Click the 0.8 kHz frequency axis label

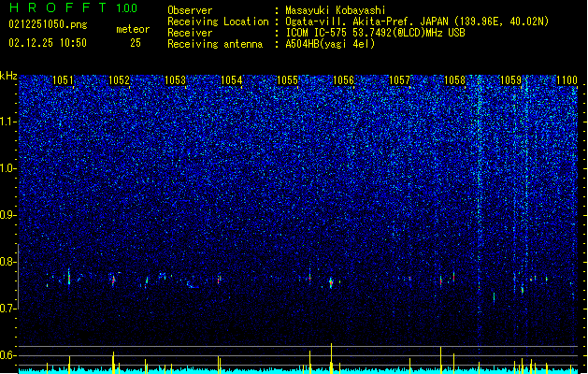point(7,262)
